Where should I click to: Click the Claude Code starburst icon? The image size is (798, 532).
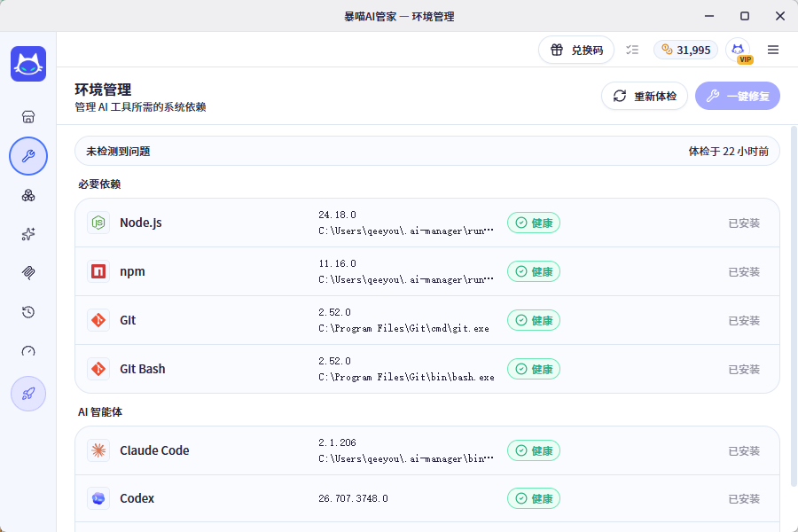point(98,450)
